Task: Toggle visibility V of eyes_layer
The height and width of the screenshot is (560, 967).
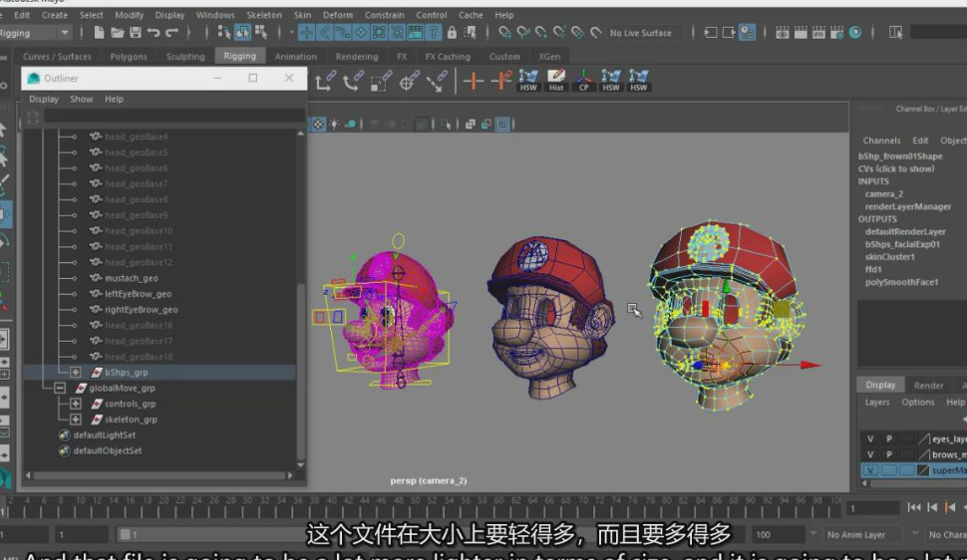Action: (x=870, y=439)
